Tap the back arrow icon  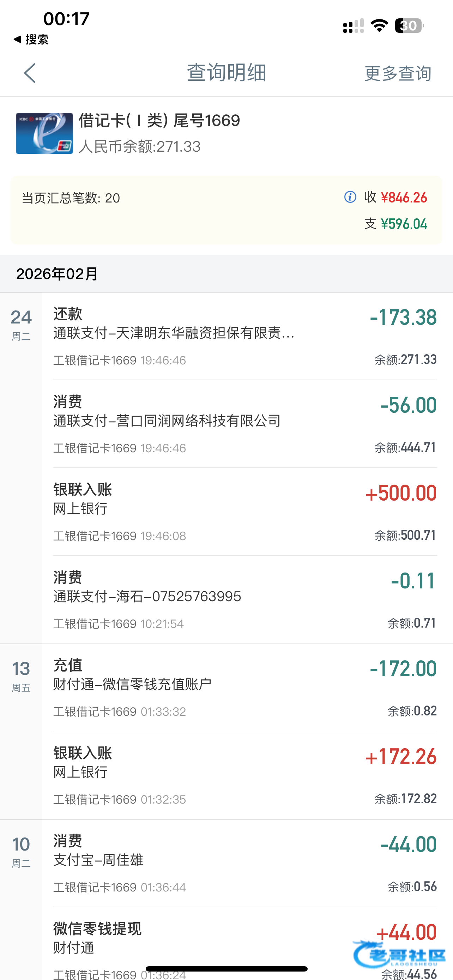click(30, 73)
